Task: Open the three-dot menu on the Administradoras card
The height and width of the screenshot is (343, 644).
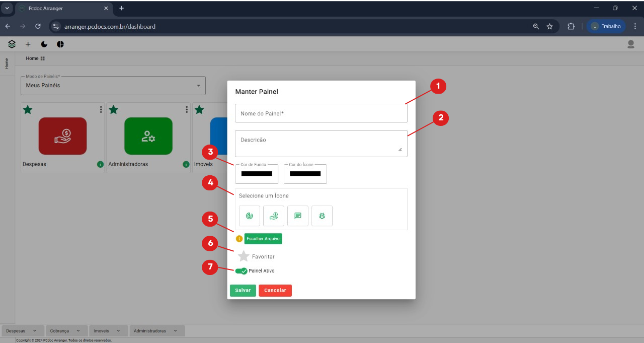Action: point(187,110)
